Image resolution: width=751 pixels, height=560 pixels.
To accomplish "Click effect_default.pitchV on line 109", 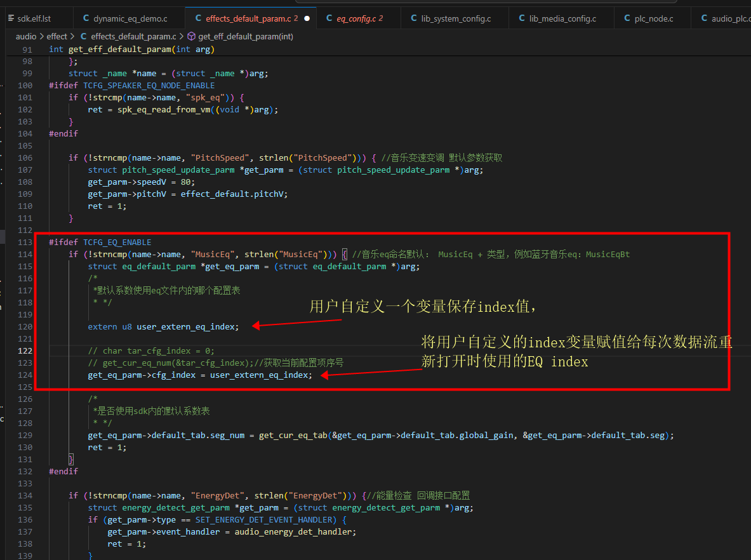I will 232,194.
